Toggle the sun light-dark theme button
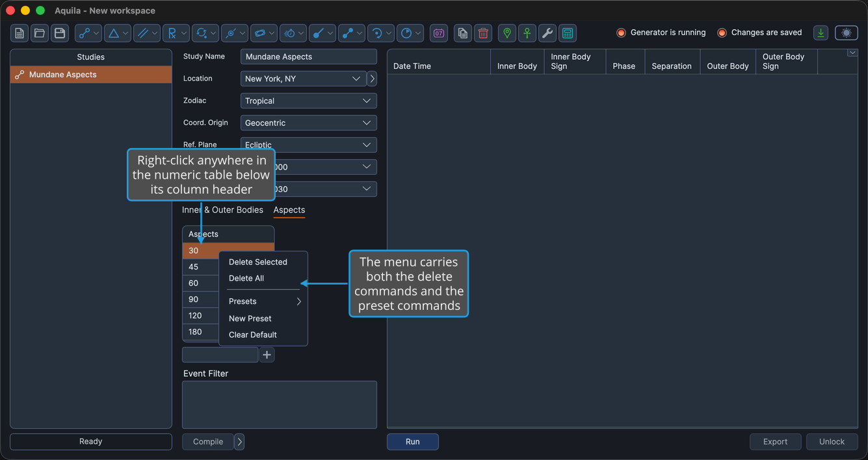This screenshot has width=868, height=460. point(847,33)
